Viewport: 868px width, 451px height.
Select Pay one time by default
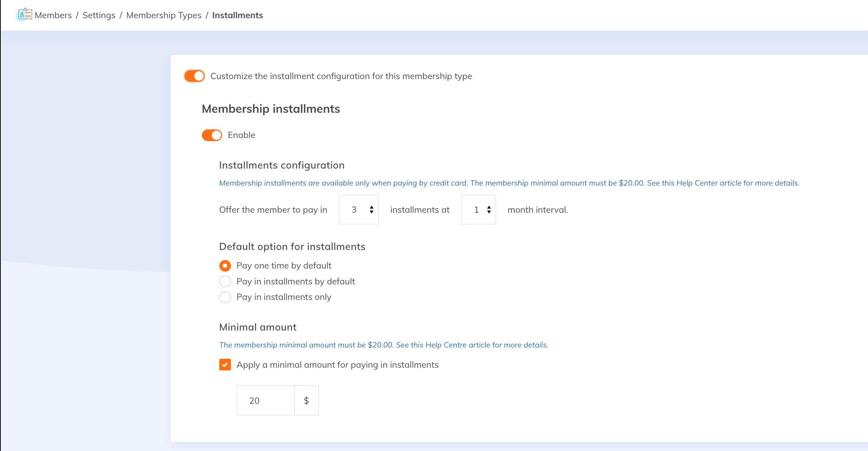pos(225,266)
